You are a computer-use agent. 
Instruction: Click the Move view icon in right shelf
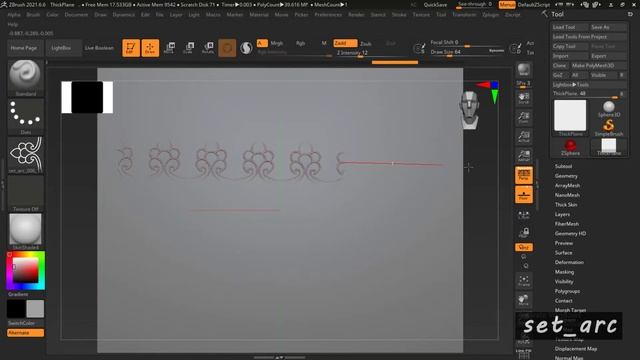pos(524,300)
